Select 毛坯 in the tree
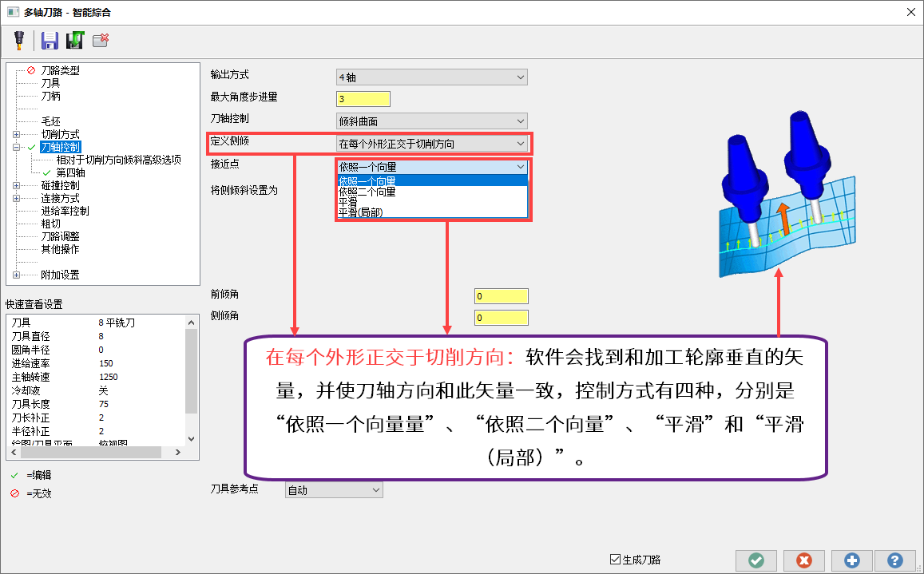Viewport: 924px width, 574px height. [x=50, y=121]
